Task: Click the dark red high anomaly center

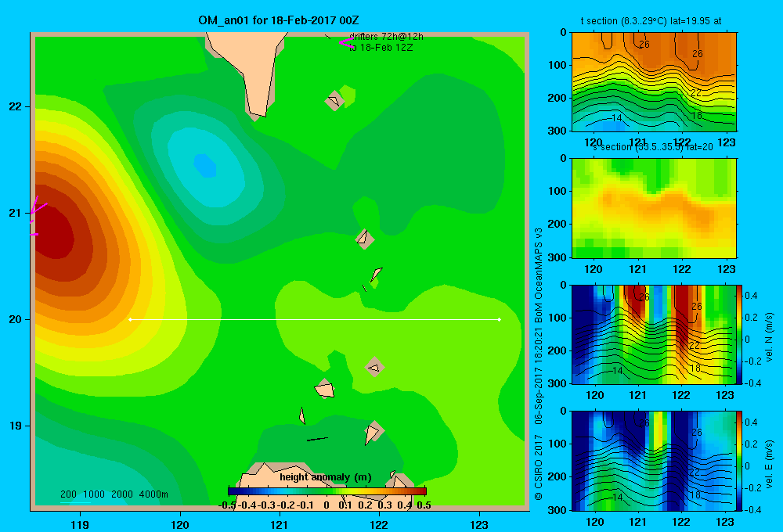Action: [54, 235]
